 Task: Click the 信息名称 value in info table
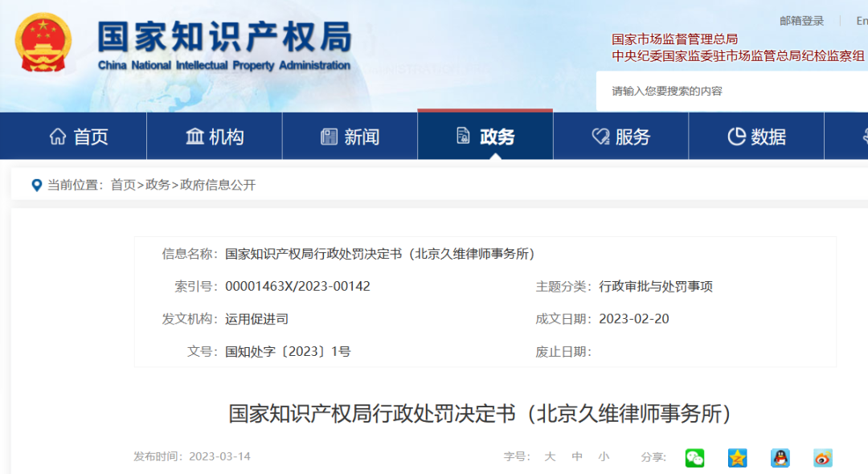[379, 254]
